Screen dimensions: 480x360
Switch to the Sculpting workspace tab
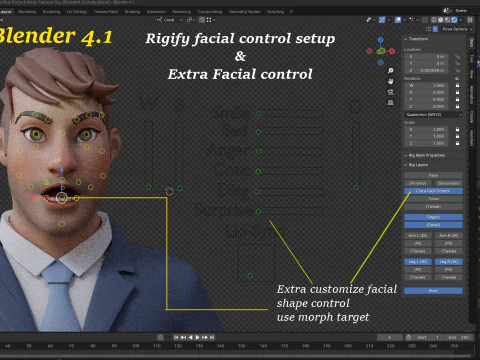[x=52, y=12]
